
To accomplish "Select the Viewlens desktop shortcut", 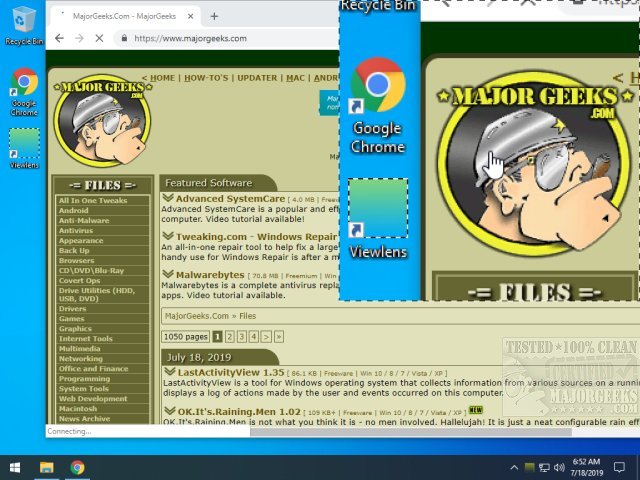I will click(24, 148).
